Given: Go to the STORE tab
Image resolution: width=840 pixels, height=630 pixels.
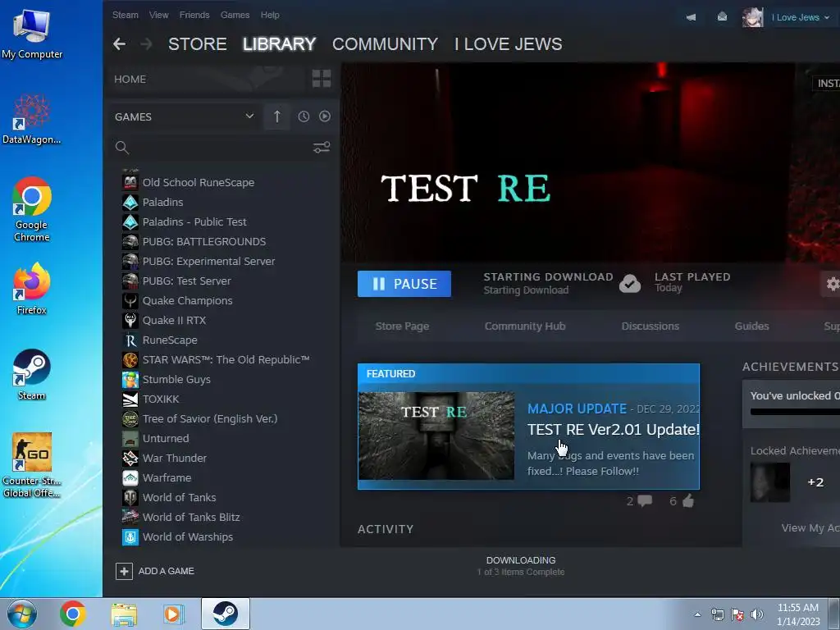Looking at the screenshot, I should coord(198,44).
